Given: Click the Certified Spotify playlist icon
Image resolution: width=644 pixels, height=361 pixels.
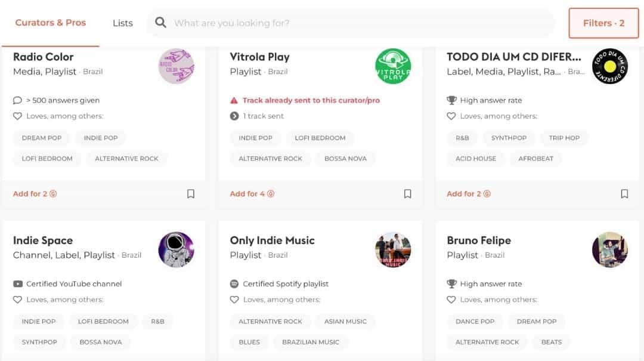Looking at the screenshot, I should pos(234,283).
